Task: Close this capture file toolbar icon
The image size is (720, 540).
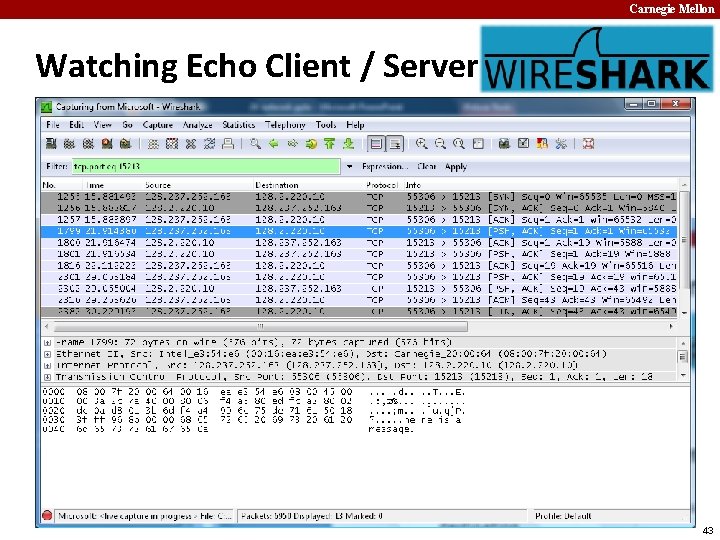Action: [x=191, y=144]
